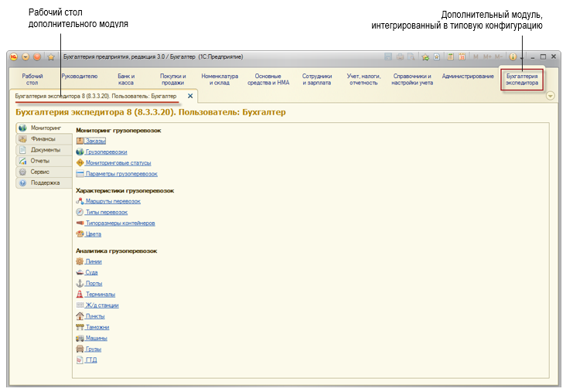
Task: Open the Маршруты перевозок link
Action: pos(113,202)
